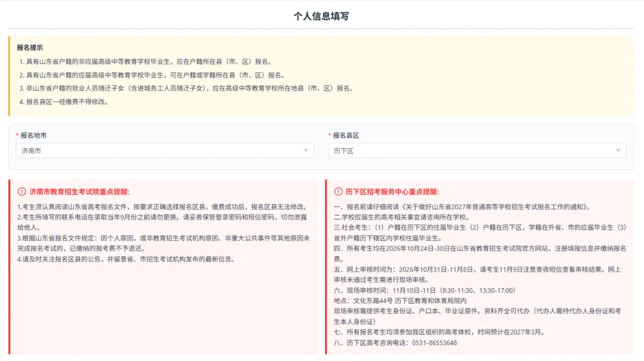Click the address line 文化东路44号 历下区教育和体育局院内
Viewport: 644px width, 361px height.
[400, 301]
